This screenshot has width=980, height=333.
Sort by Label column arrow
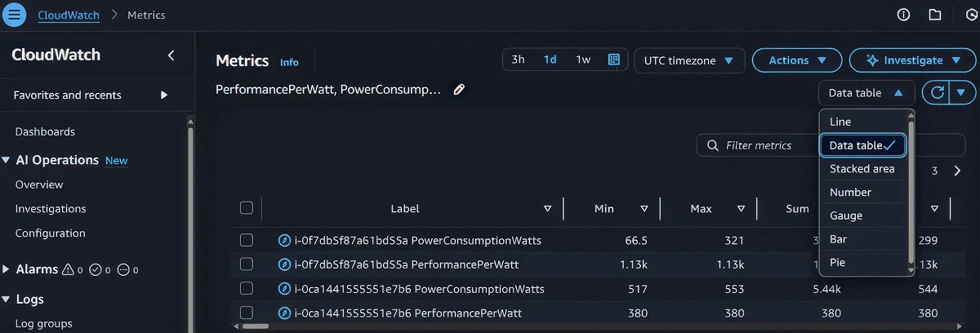(547, 209)
